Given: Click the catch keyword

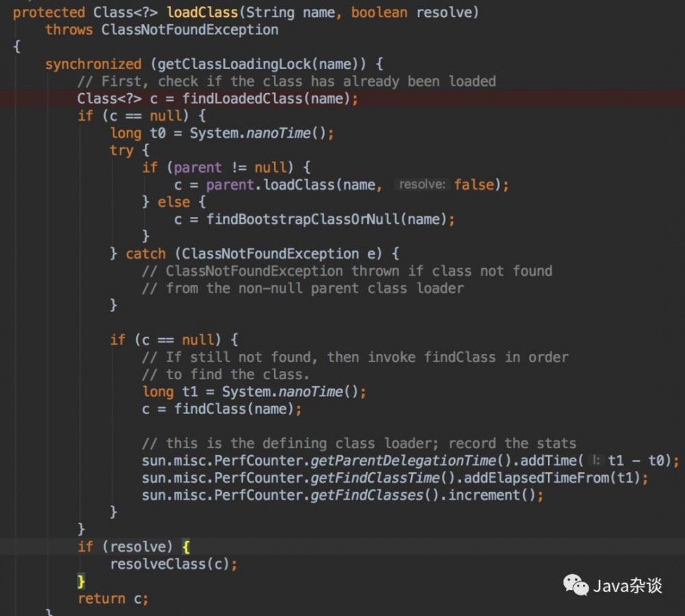Looking at the screenshot, I should coord(146,254).
